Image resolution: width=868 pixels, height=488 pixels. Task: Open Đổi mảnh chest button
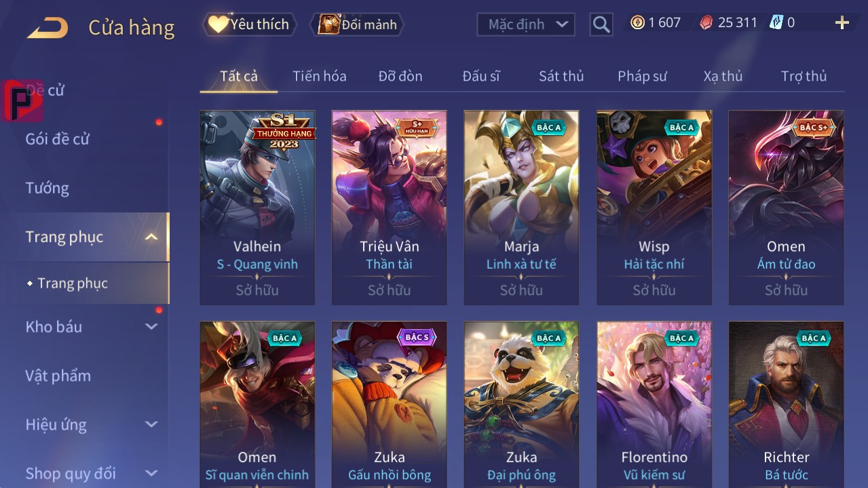[357, 24]
